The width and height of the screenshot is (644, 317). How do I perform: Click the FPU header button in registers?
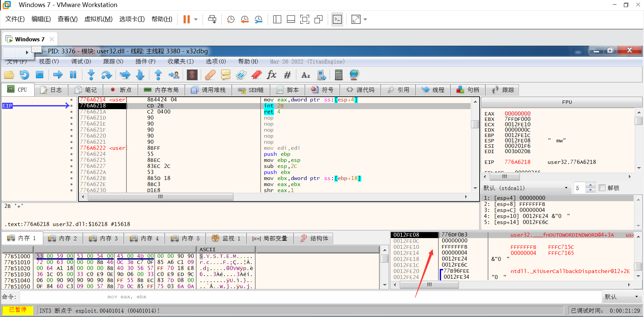click(x=567, y=102)
